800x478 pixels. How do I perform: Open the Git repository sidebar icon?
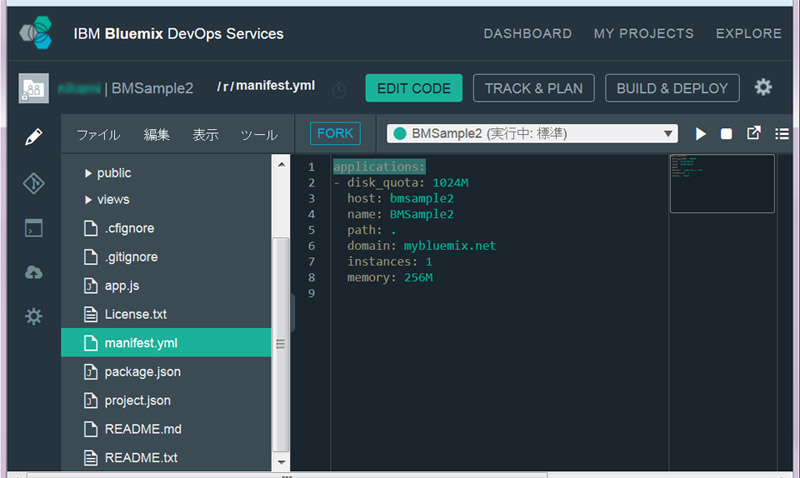pyautogui.click(x=34, y=183)
